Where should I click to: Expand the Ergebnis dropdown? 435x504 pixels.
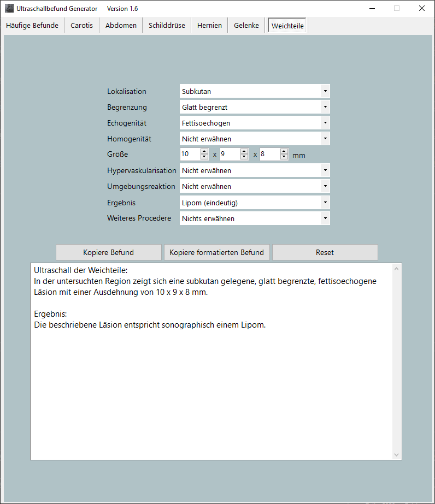(x=325, y=203)
